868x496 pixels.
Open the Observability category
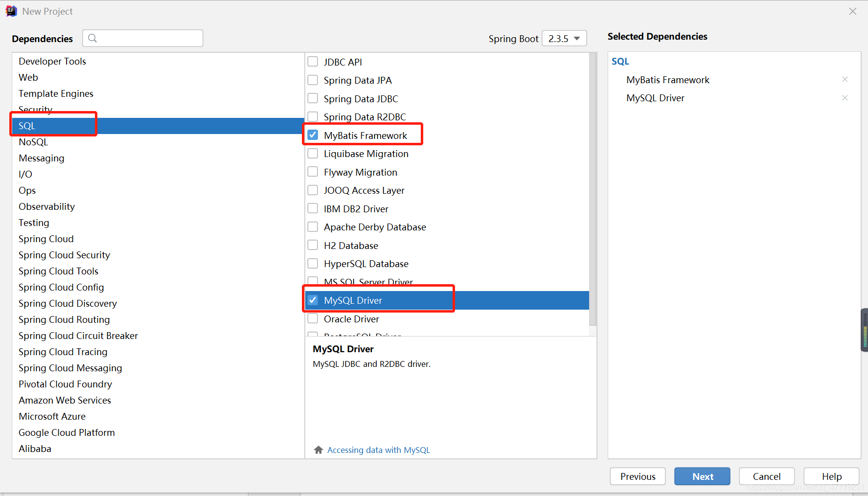click(x=158, y=206)
